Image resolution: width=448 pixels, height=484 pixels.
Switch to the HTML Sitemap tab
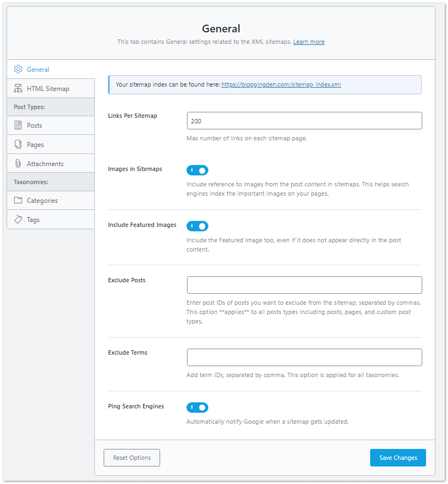click(x=49, y=88)
